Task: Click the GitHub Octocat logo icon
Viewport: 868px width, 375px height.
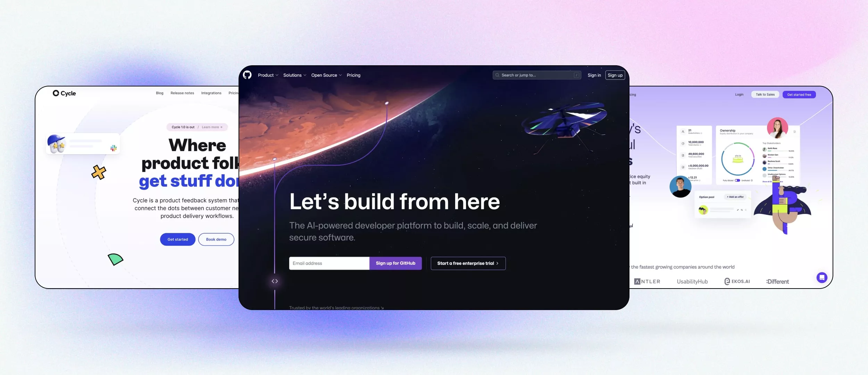Action: coord(247,75)
